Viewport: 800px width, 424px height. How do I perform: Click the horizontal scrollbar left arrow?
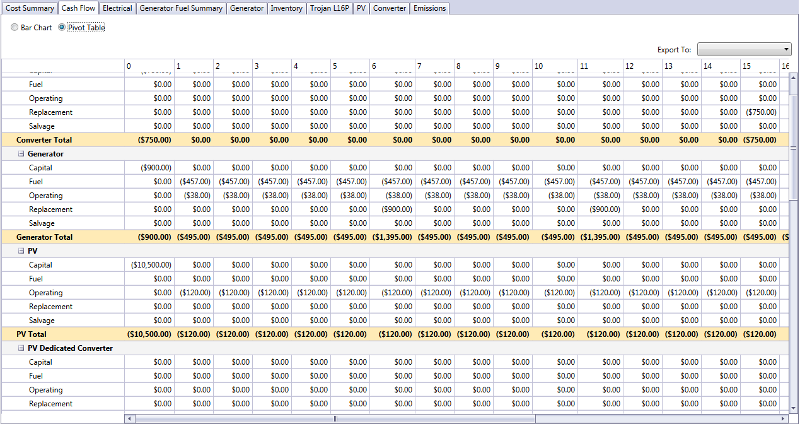pyautogui.click(x=130, y=418)
